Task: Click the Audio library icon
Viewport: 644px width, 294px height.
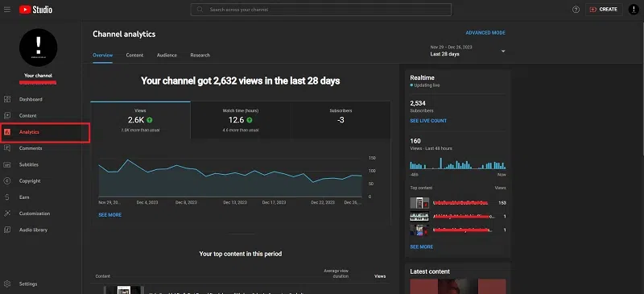Action: 7,230
